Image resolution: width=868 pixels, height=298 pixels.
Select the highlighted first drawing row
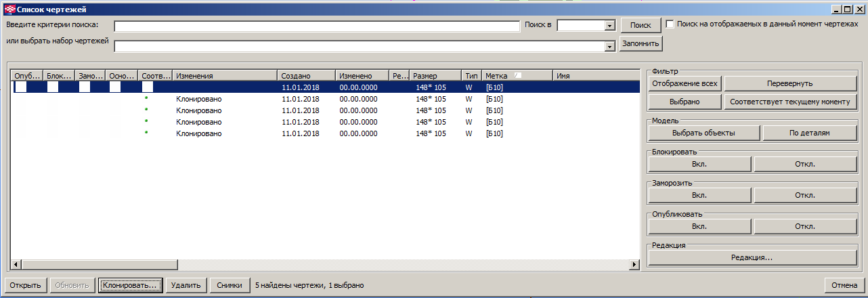(x=325, y=87)
